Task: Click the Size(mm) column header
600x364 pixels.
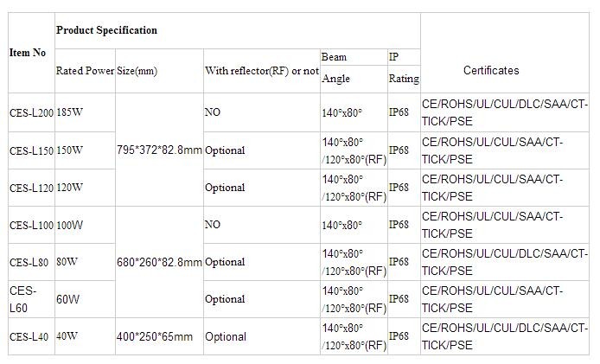Action: click(x=159, y=71)
